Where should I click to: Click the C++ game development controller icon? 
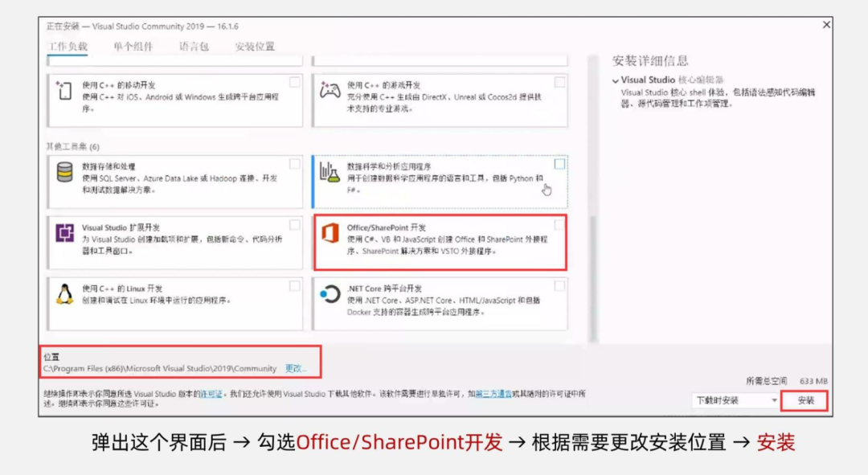[330, 90]
